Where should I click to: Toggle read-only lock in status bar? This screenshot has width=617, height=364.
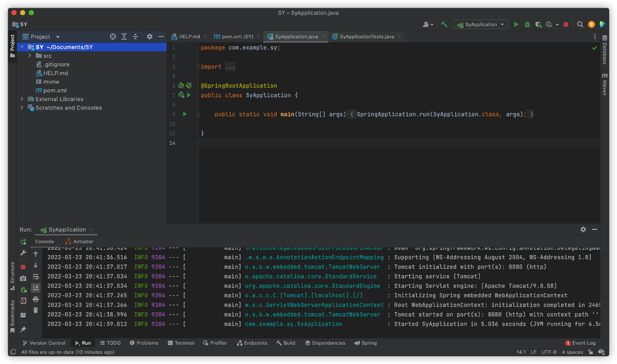click(x=590, y=352)
